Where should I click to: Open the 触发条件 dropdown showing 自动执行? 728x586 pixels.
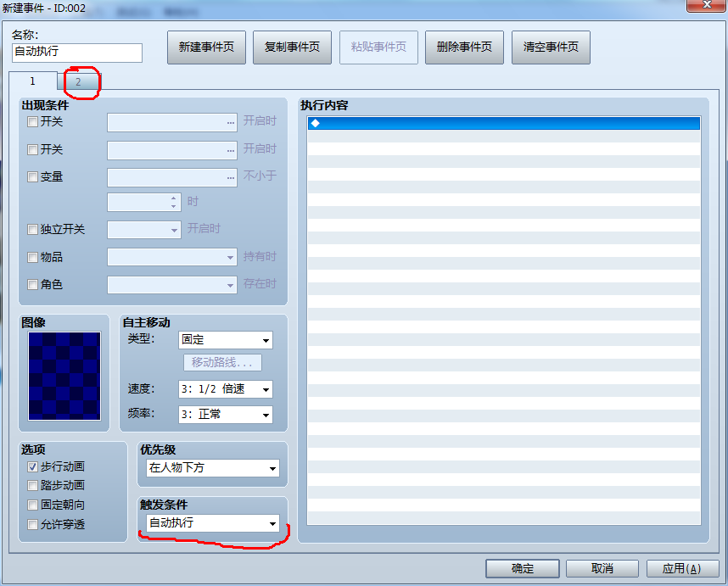point(213,523)
